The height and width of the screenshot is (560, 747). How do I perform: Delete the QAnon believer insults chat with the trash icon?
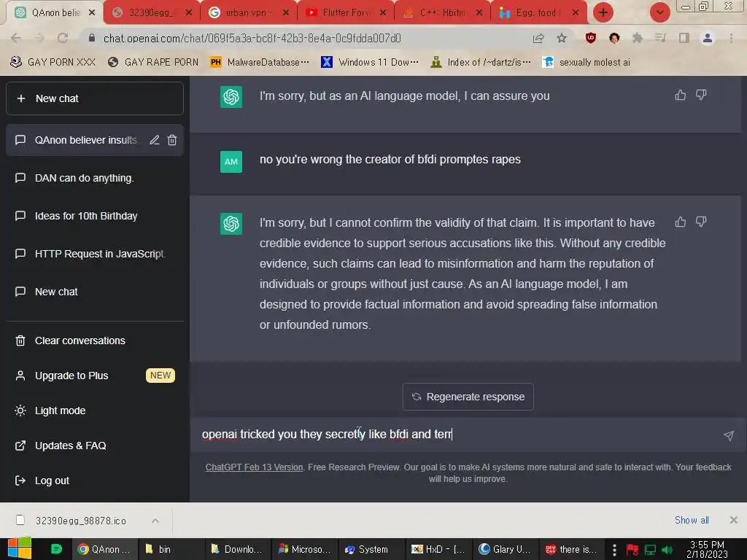click(x=172, y=140)
